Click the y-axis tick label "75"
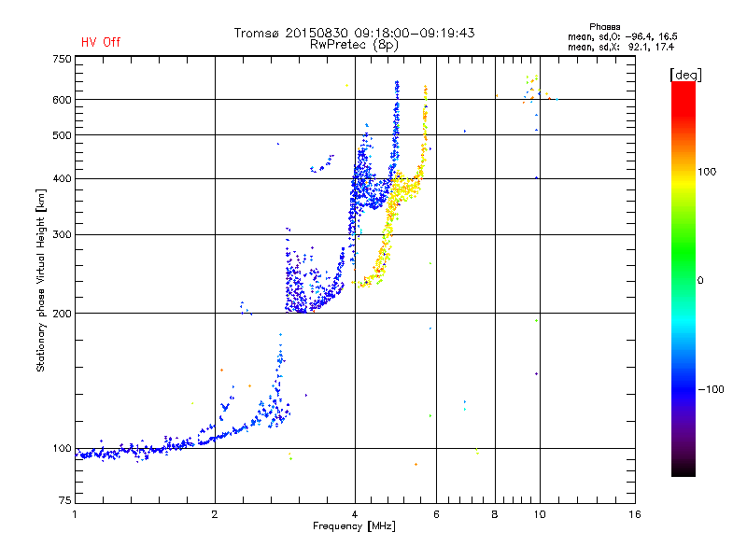Screen dimensions: 747x560 tap(65, 500)
